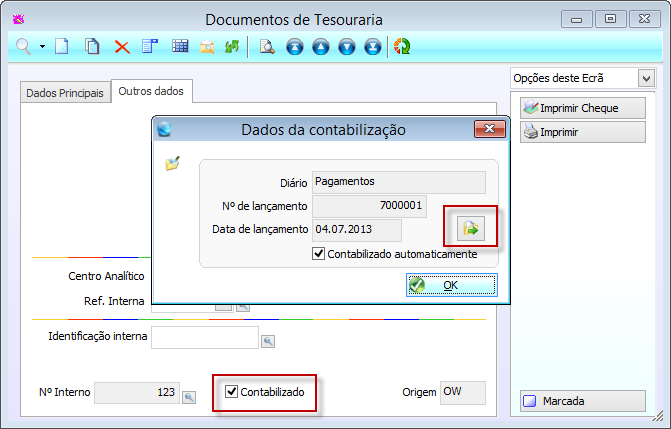Toggle the Contabilizado checkbox
This screenshot has width=671, height=429.
232,392
